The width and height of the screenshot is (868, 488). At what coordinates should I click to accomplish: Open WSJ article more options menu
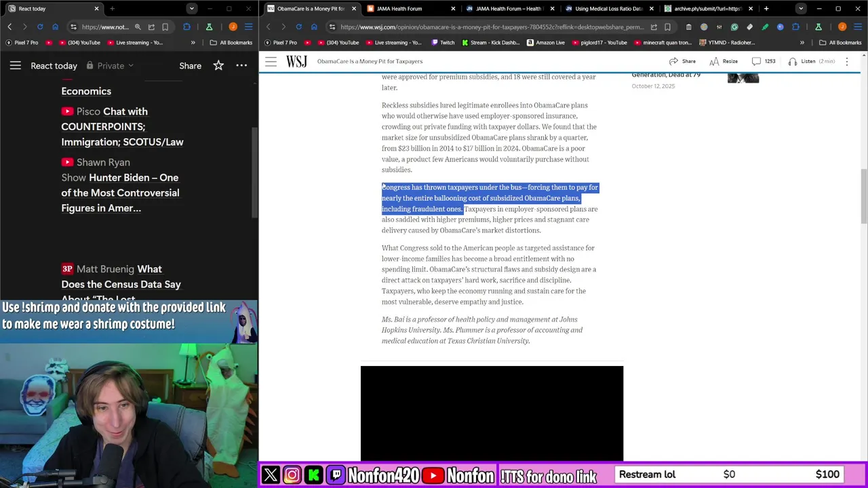pyautogui.click(x=846, y=61)
